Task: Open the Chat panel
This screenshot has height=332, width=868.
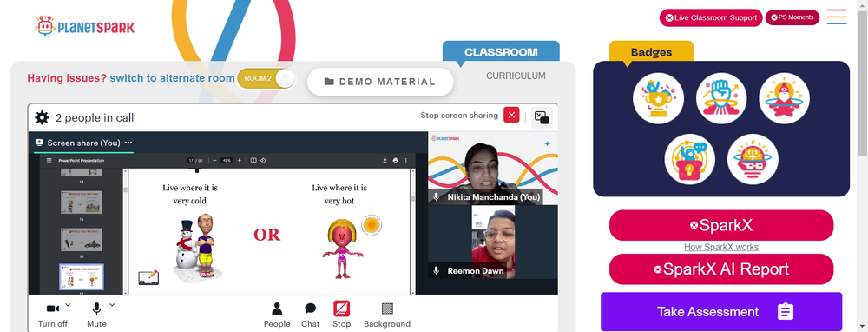Action: click(x=311, y=315)
